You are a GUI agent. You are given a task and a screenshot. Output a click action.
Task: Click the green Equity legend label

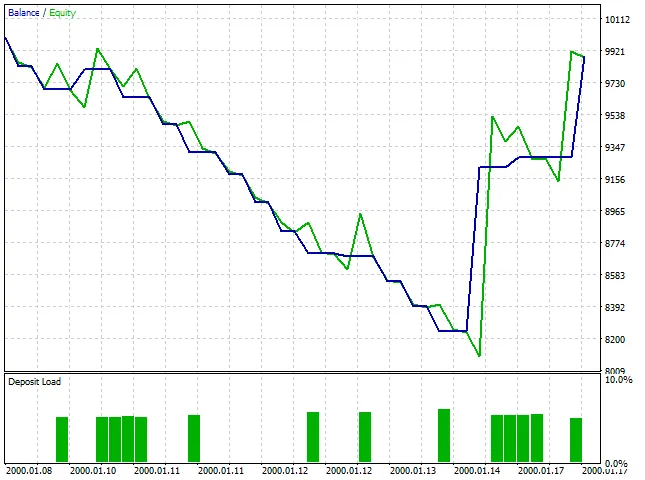pos(61,13)
